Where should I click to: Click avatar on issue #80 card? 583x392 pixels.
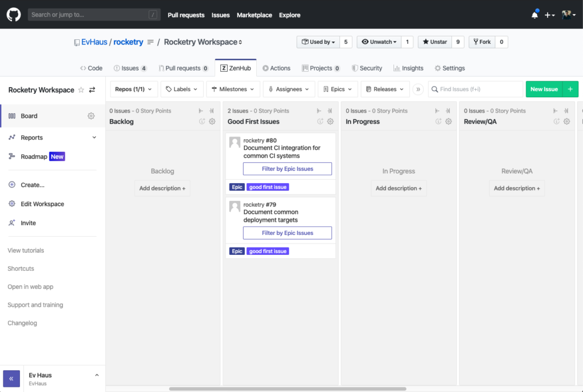pyautogui.click(x=235, y=142)
